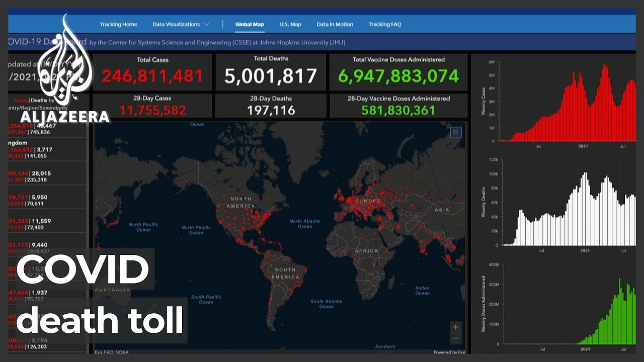Click the Total Deaths figure 5,001,817

[x=271, y=76]
